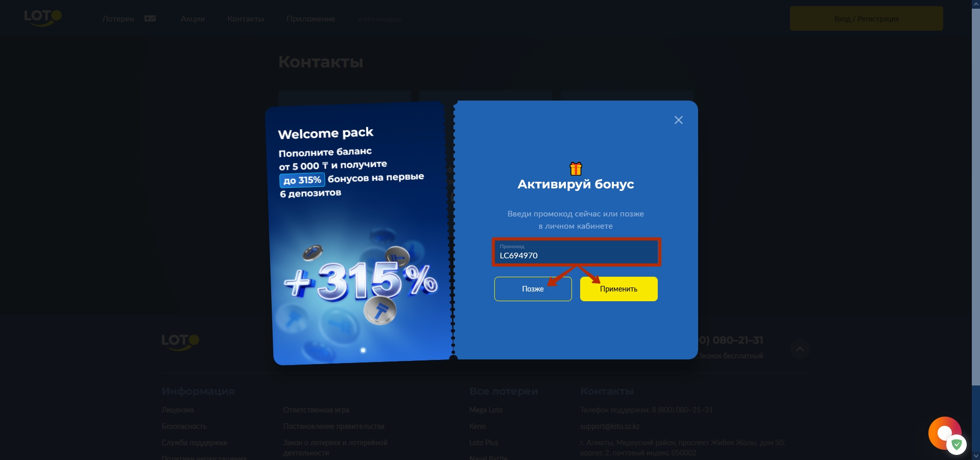Image resolution: width=980 pixels, height=460 pixels.
Task: Open the Акции menu item
Action: click(193, 19)
